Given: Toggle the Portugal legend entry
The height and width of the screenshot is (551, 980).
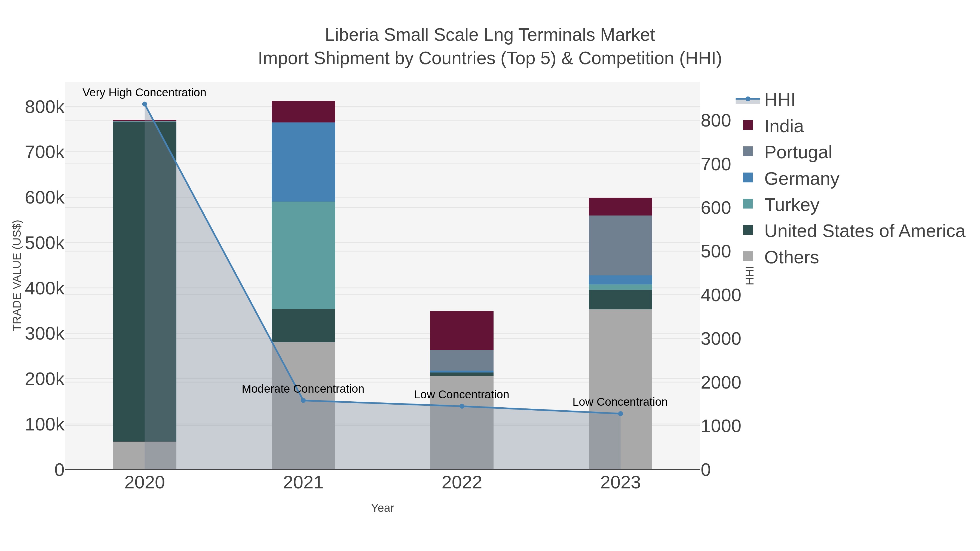Looking at the screenshot, I should coord(787,152).
